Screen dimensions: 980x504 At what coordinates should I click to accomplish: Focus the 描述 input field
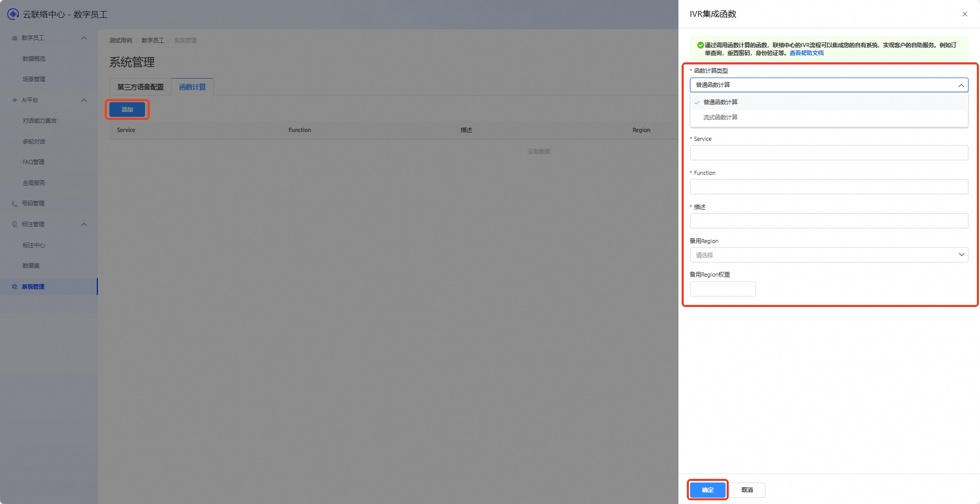coord(829,221)
